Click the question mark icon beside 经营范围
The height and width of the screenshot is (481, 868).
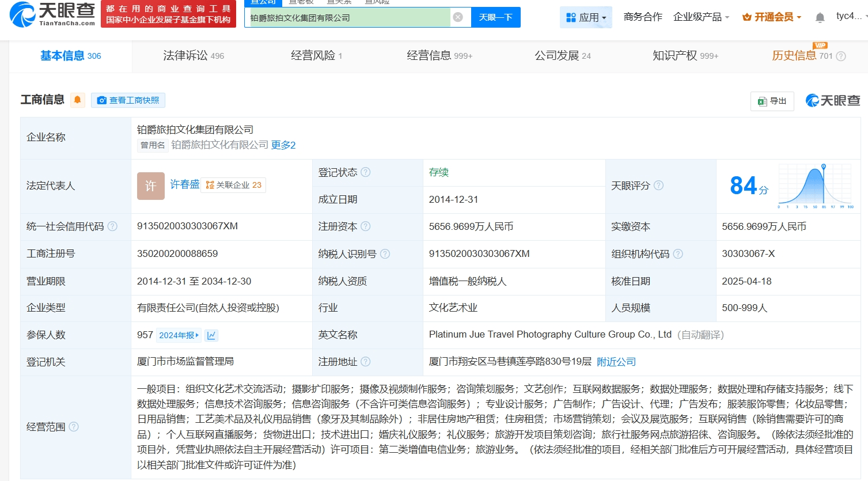coord(74,427)
